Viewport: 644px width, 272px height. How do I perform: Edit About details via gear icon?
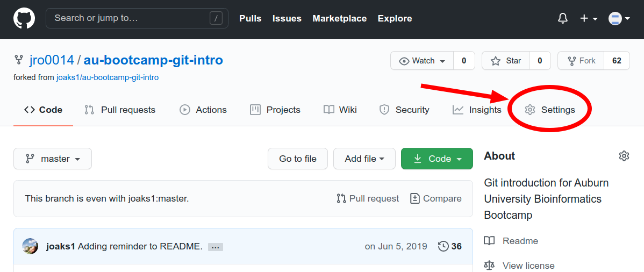(624, 156)
